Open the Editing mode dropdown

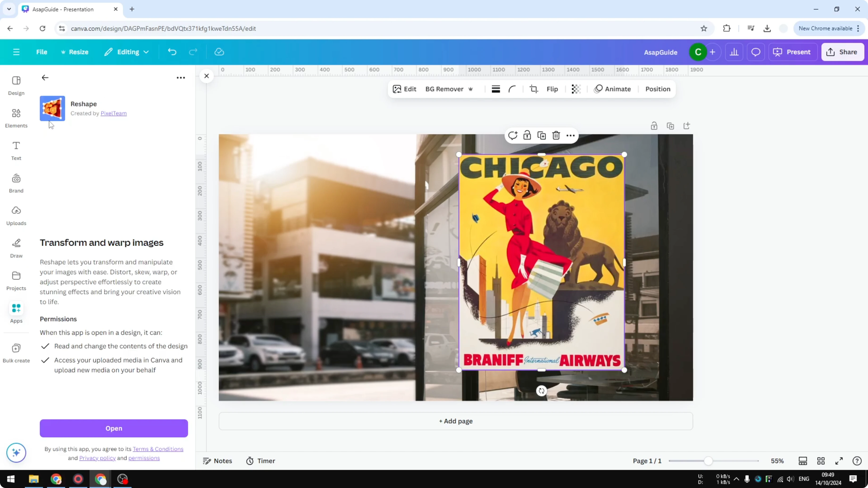pyautogui.click(x=127, y=52)
